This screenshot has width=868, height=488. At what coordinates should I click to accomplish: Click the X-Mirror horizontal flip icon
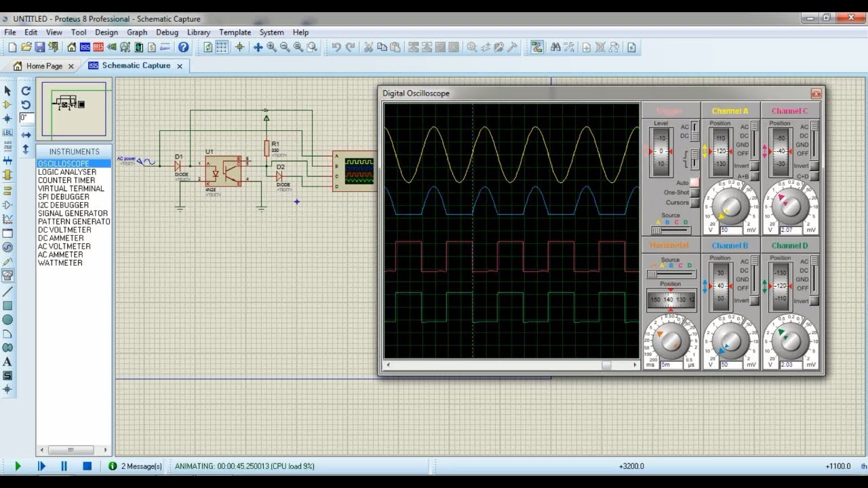pyautogui.click(x=26, y=135)
